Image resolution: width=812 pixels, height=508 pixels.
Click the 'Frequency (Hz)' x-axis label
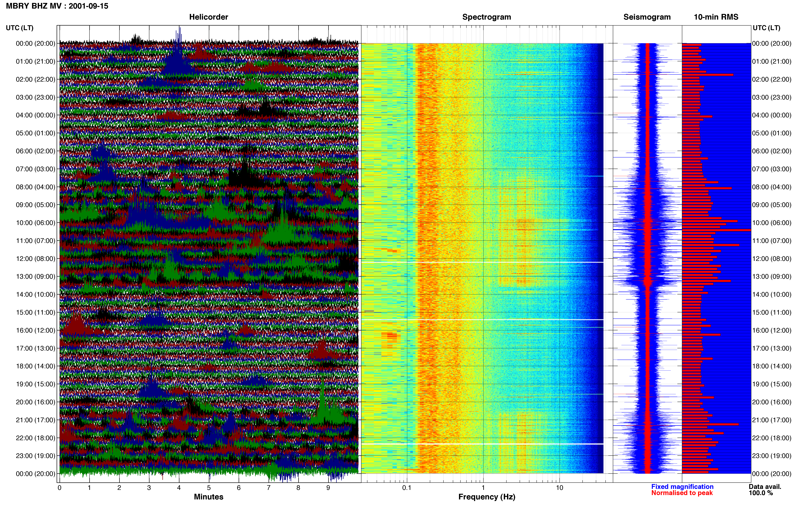487,497
